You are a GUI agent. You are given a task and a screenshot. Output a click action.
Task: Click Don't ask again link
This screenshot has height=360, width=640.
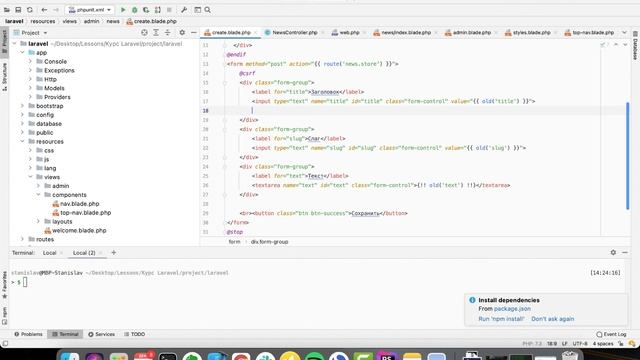tap(553, 319)
